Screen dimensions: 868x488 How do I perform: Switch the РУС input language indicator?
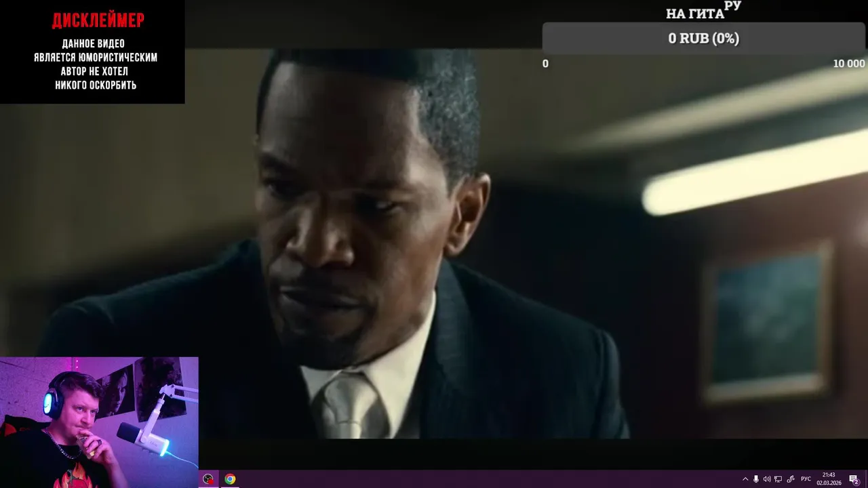[x=806, y=479]
